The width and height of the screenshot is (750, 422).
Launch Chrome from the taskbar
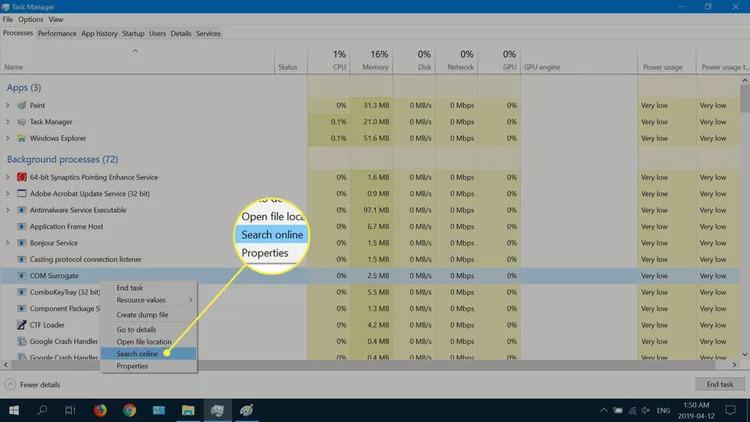[x=129, y=410]
